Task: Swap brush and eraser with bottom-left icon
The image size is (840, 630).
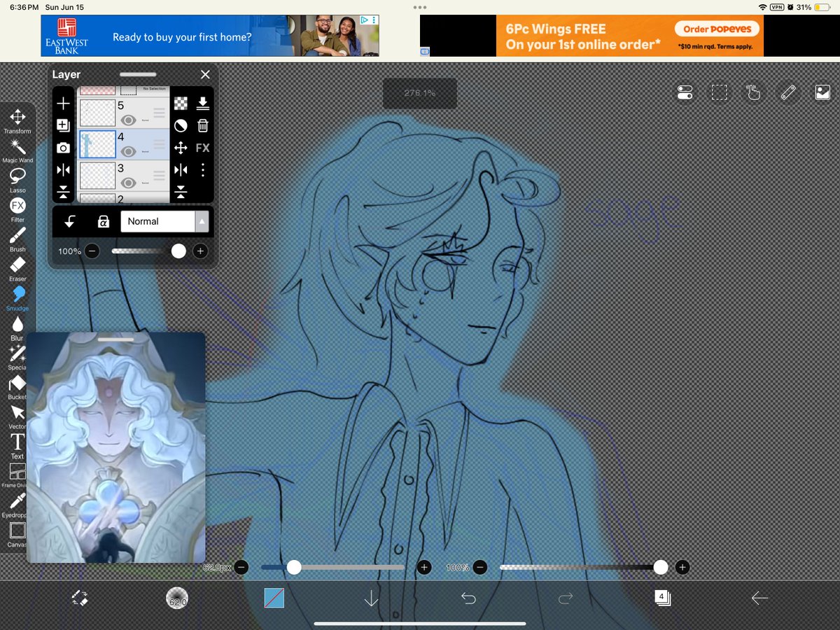Action: click(x=80, y=598)
